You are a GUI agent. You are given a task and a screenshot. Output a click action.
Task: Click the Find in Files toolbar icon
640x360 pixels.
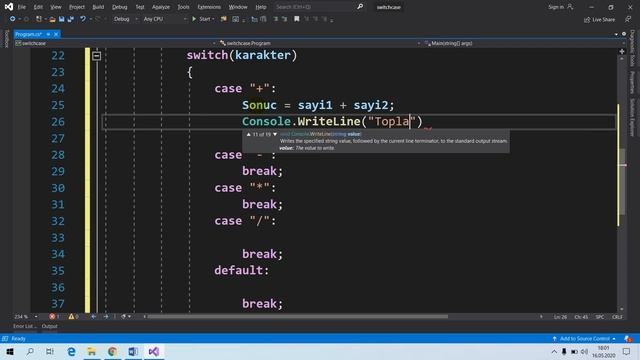tap(224, 19)
